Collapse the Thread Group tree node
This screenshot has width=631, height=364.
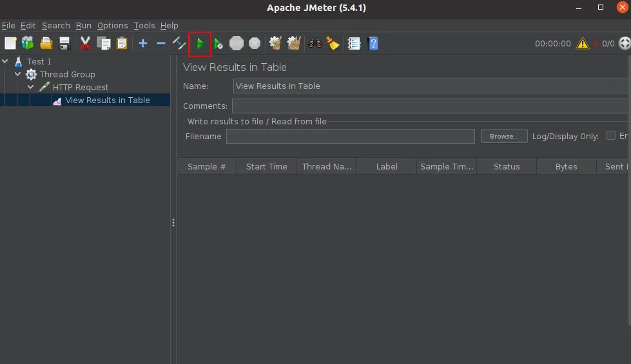pyautogui.click(x=17, y=74)
